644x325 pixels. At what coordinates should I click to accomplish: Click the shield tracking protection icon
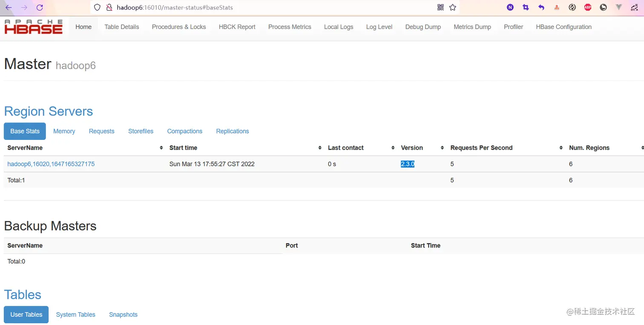point(97,7)
